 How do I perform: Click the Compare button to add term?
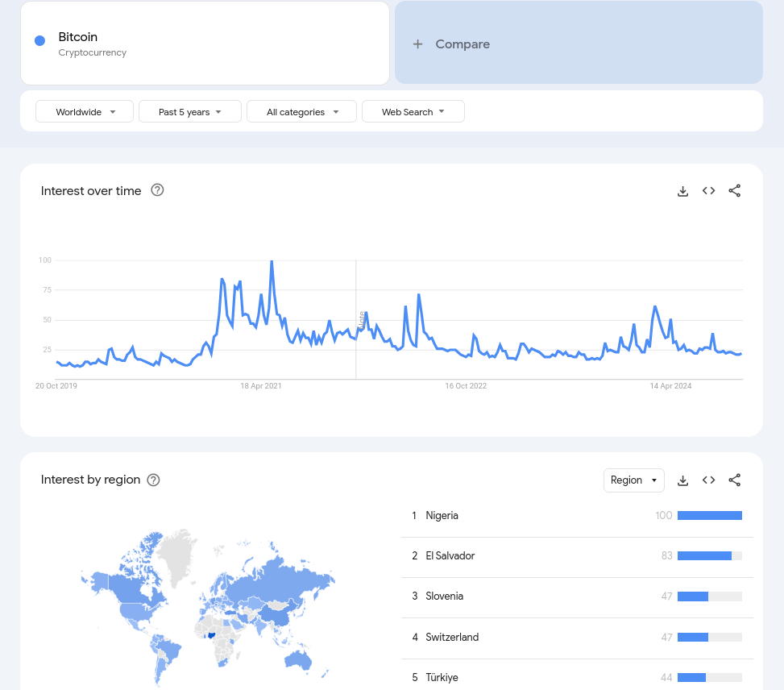[579, 44]
